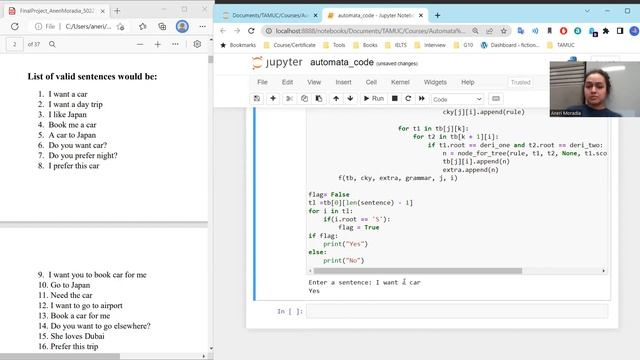Open a new tab in Chrome
Viewport: 640px width, 360px height.
(x=438, y=15)
